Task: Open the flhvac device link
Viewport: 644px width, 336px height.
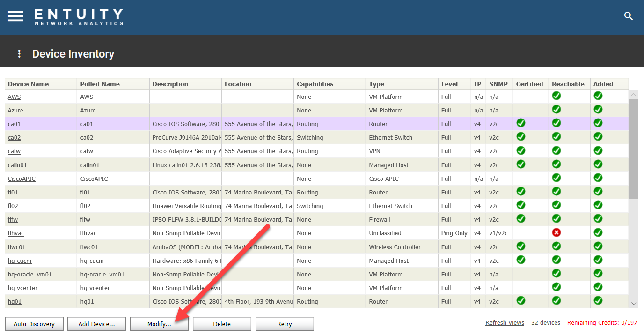Action: click(16, 233)
